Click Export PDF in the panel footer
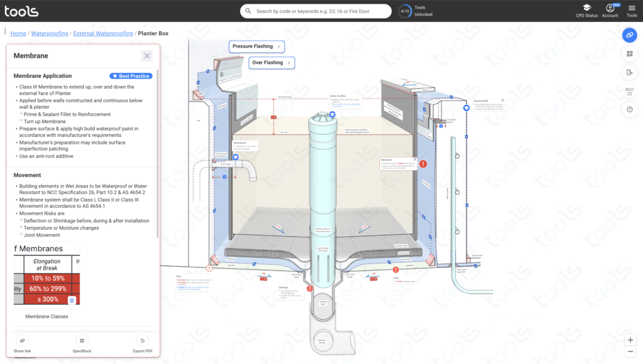643x364 pixels. coord(143,345)
